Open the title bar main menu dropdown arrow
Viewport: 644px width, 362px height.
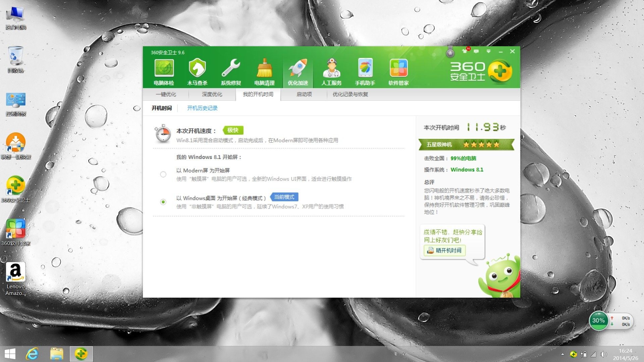[488, 51]
